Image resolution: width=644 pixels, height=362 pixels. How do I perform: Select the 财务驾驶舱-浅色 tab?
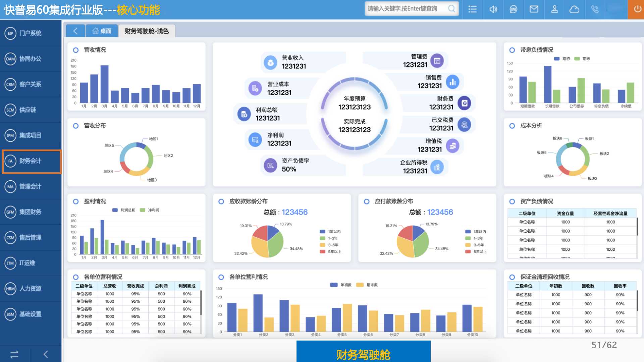[x=147, y=31]
